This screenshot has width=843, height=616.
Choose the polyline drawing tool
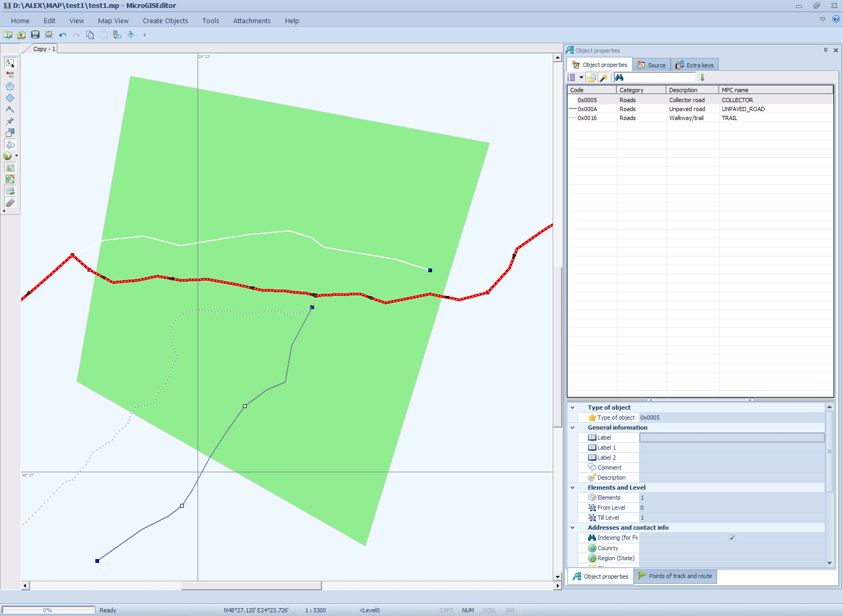pos(10,110)
